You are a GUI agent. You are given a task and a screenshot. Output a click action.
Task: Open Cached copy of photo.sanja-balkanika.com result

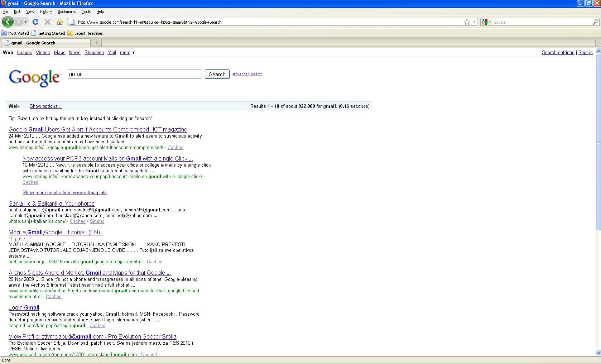tap(78, 221)
